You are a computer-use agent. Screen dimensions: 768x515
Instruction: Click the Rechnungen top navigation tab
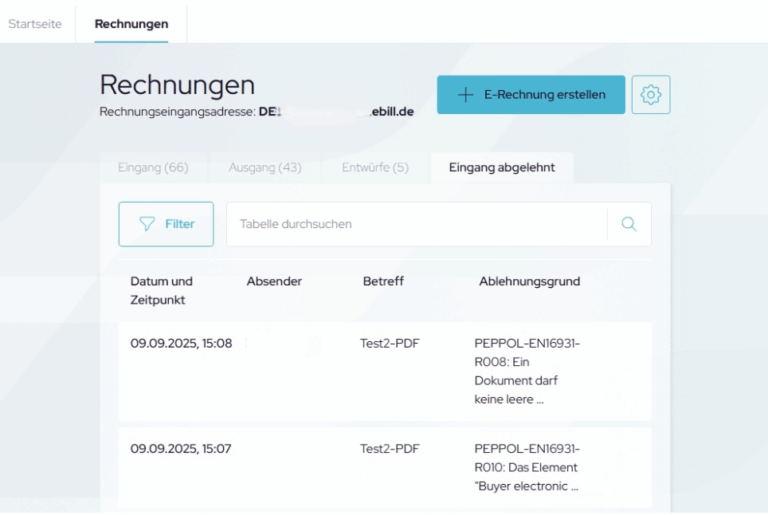click(x=131, y=23)
